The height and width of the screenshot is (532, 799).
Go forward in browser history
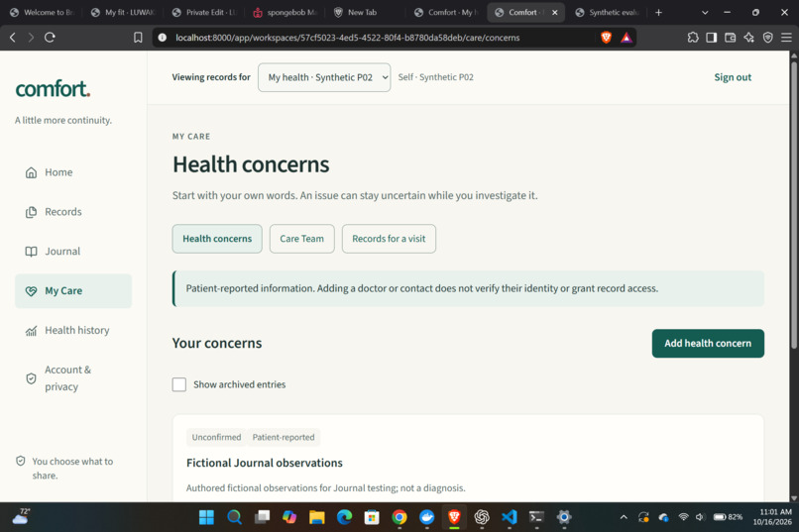pyautogui.click(x=31, y=38)
